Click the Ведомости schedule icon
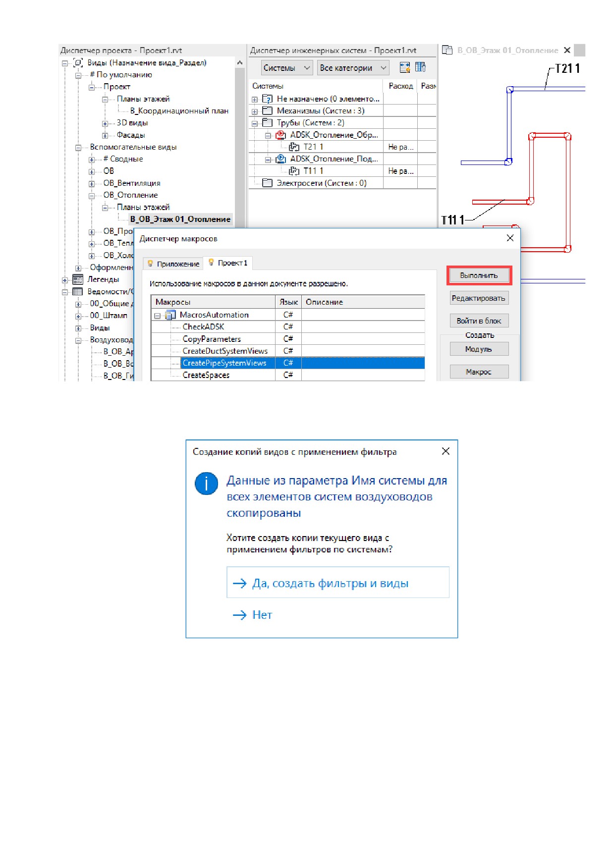 pos(78,291)
